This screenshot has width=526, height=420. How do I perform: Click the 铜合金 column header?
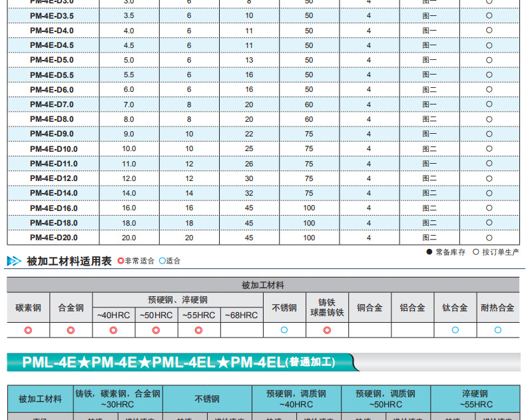point(370,308)
